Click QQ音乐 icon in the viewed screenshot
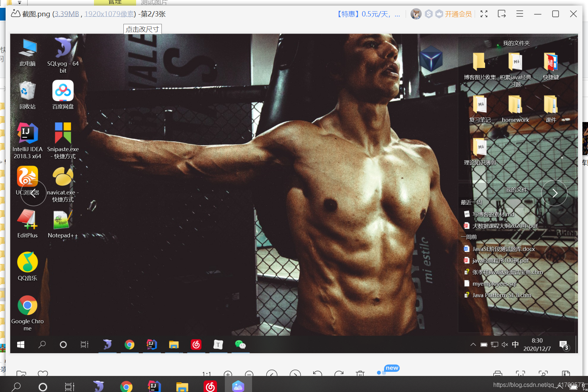The image size is (588, 392). pyautogui.click(x=28, y=266)
